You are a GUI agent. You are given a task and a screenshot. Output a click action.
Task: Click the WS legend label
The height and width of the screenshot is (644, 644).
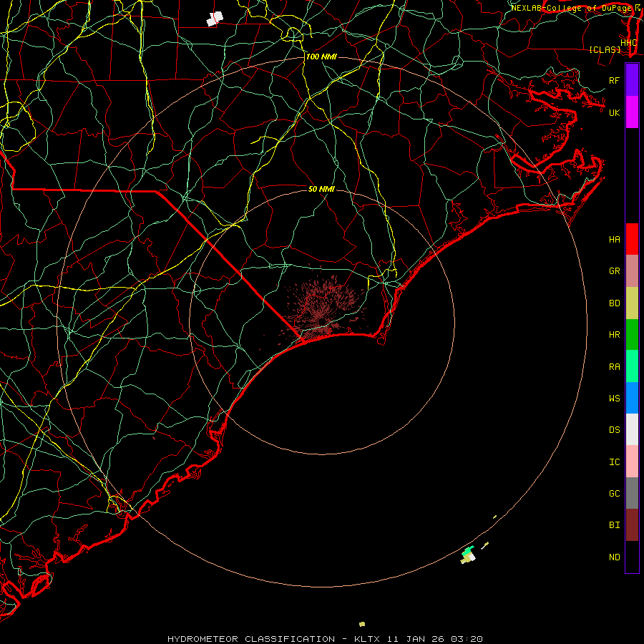(x=614, y=398)
